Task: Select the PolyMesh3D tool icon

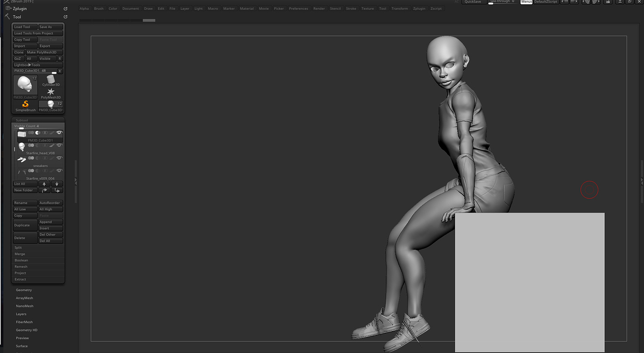Action: click(x=51, y=92)
